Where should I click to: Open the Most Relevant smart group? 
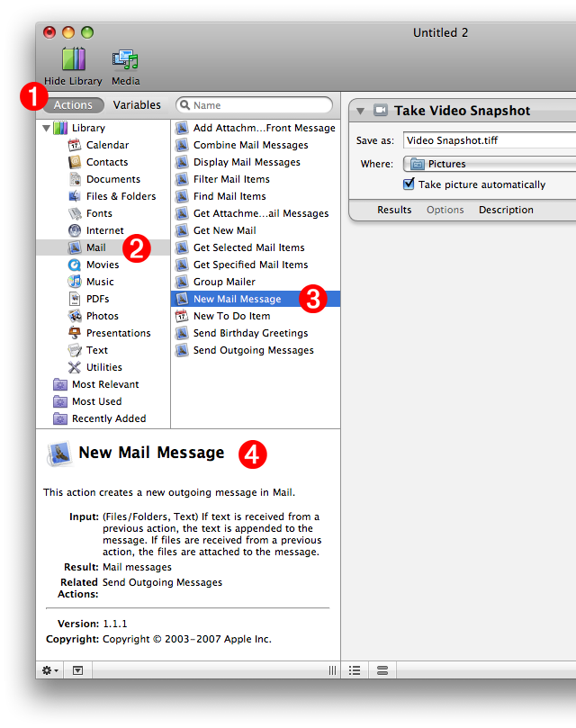pos(95,384)
